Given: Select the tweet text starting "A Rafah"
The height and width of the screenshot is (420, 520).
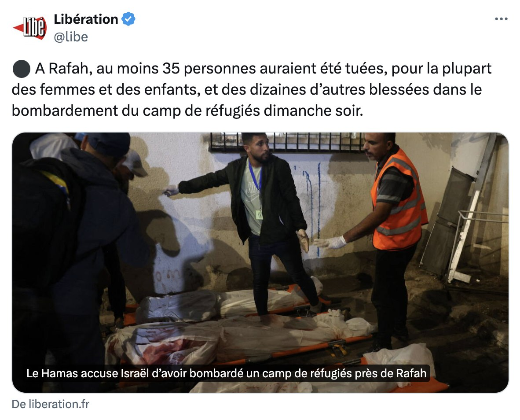Looking at the screenshot, I should click(x=252, y=89).
